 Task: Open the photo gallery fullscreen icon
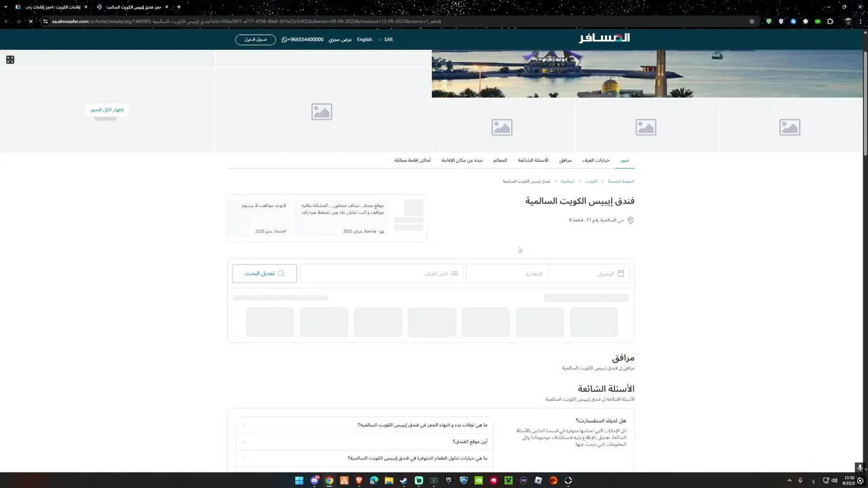[x=10, y=60]
